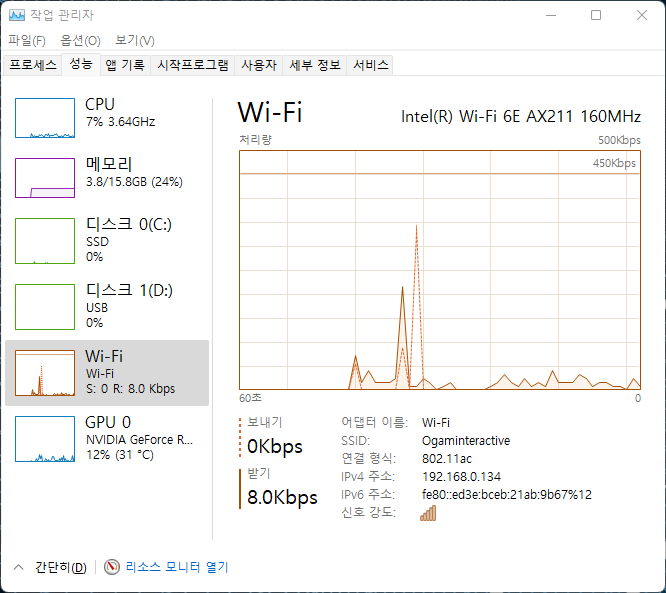Open the 리소스 모니터 열기 link
666x593 pixels.
(x=177, y=567)
